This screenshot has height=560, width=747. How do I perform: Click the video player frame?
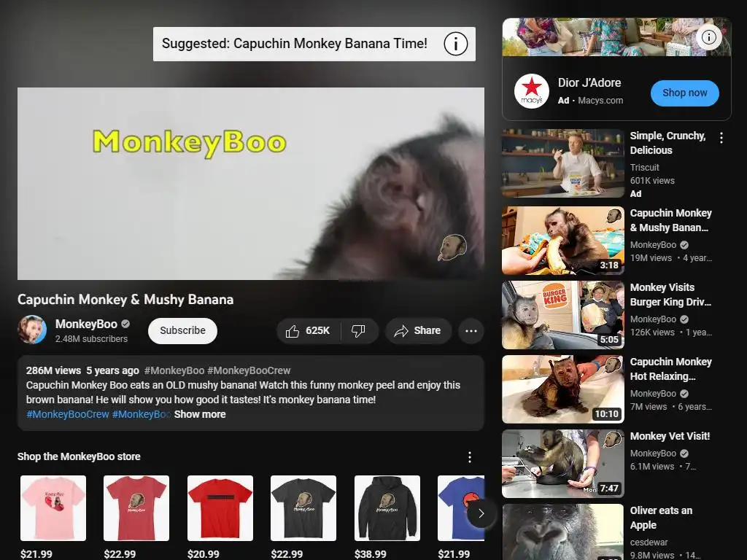pyautogui.click(x=251, y=183)
